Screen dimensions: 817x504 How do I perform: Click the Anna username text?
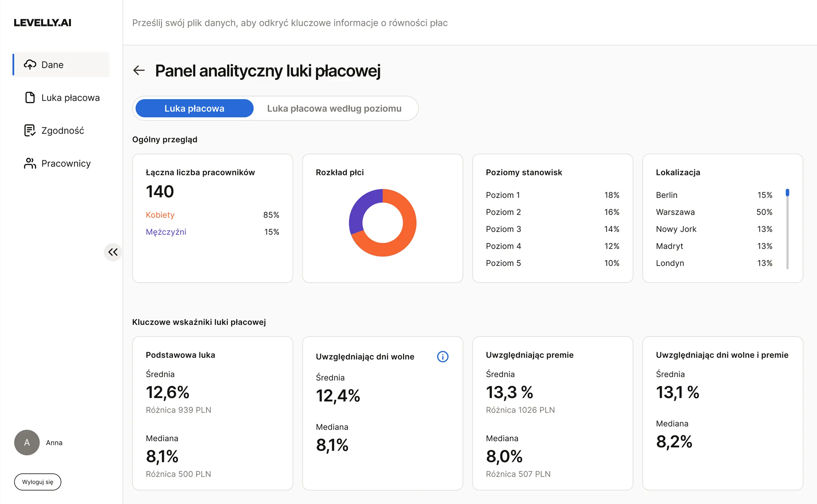[x=54, y=443]
